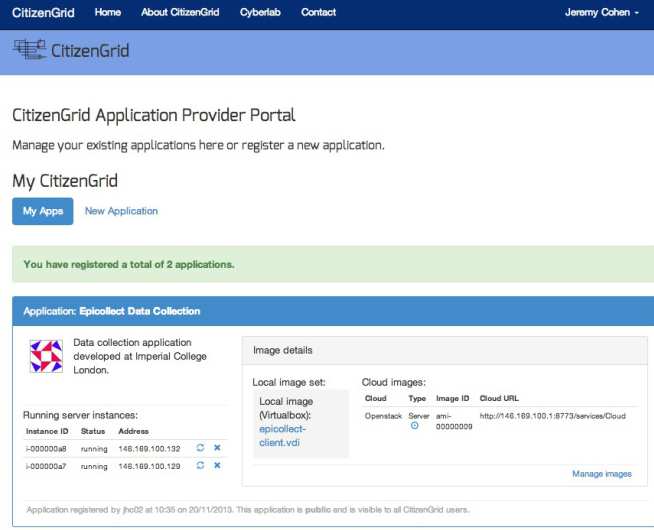Terminate server instance i-000000a8
The height and width of the screenshot is (530, 654).
click(x=217, y=449)
